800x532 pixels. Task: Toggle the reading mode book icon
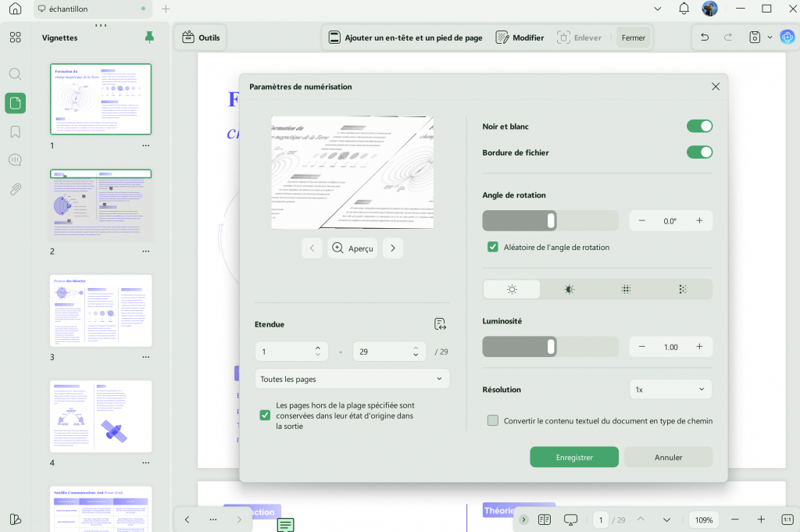tap(545, 520)
